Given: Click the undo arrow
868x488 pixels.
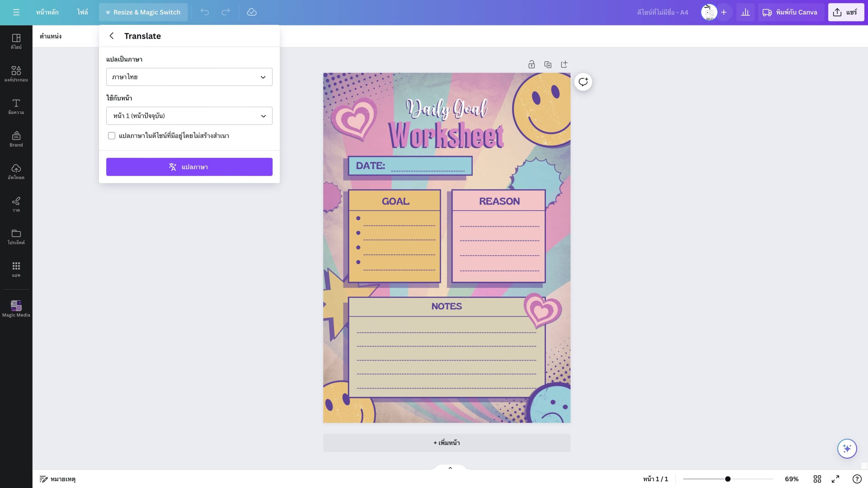Looking at the screenshot, I should (204, 12).
